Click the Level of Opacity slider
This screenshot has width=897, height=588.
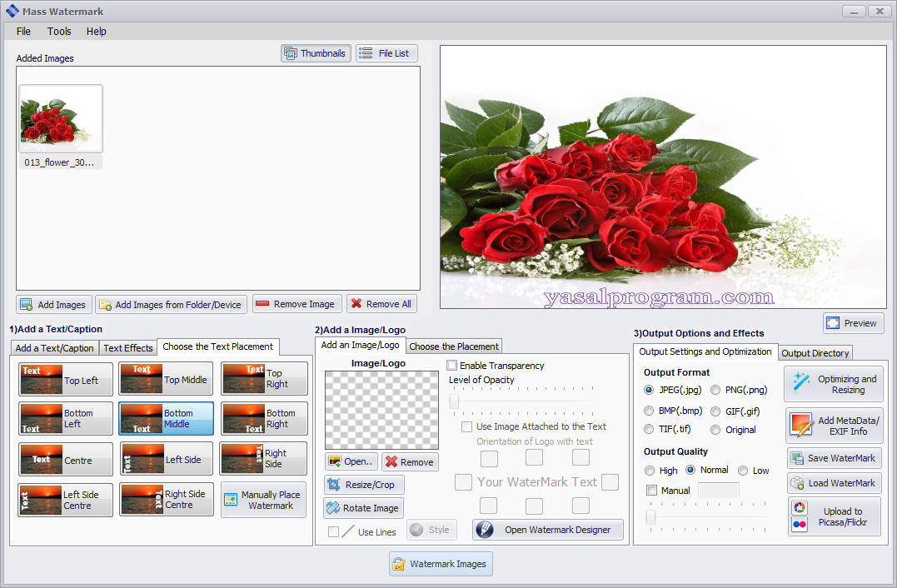[x=521, y=402]
